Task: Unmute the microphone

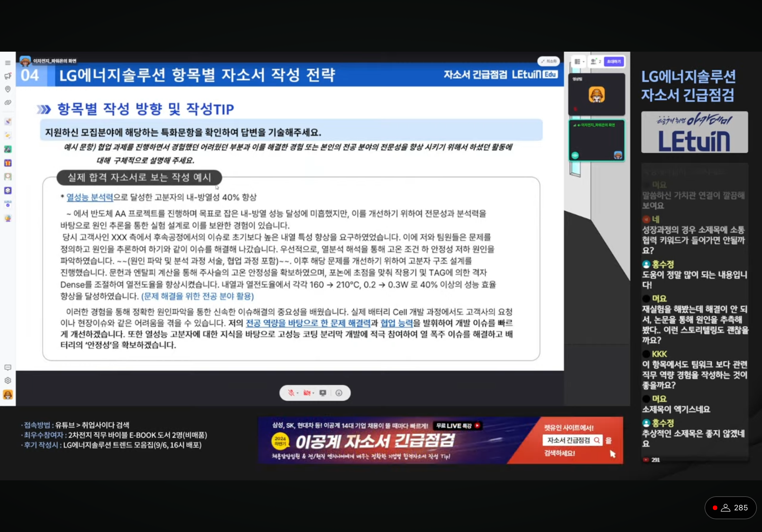Action: [291, 393]
